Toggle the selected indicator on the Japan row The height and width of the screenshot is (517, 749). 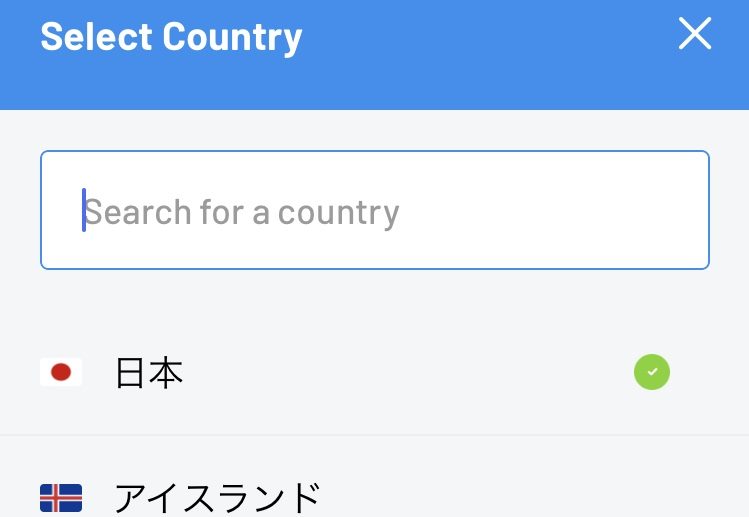(652, 372)
